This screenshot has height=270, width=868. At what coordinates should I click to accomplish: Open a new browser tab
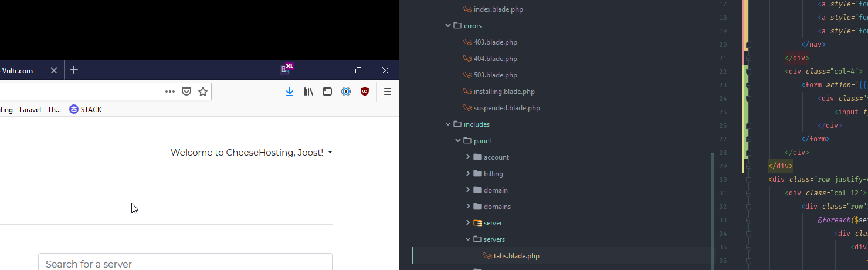[x=74, y=70]
